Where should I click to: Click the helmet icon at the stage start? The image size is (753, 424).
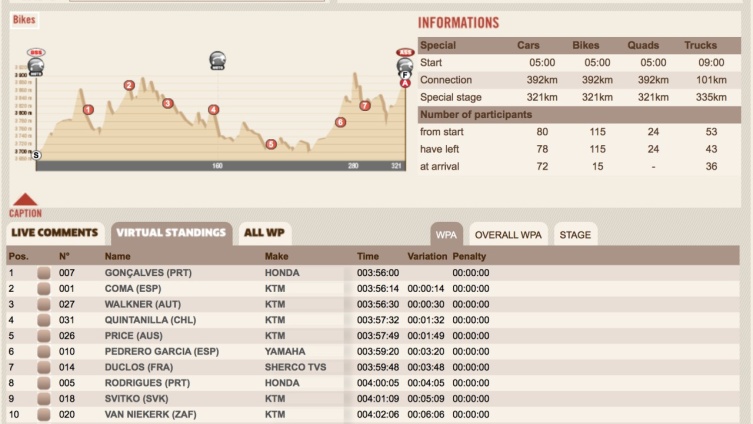tap(36, 67)
